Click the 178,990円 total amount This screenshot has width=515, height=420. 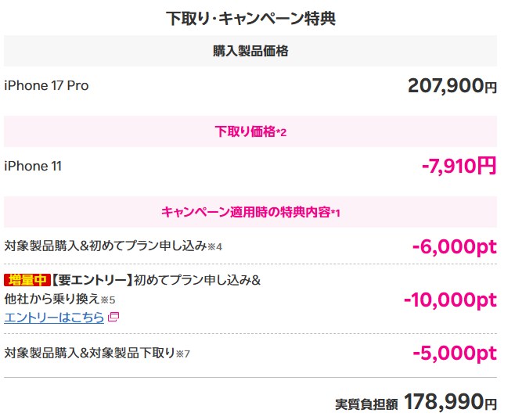tap(450, 403)
